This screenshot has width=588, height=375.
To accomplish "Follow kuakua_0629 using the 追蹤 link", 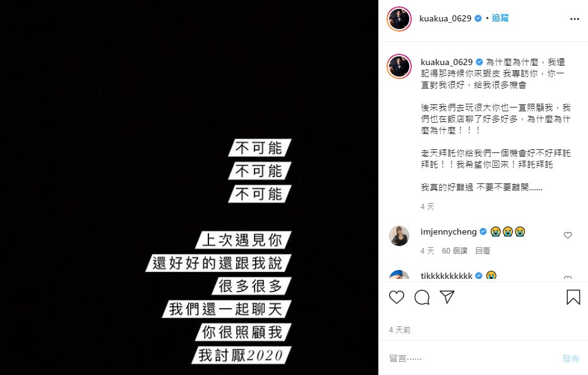I will click(500, 18).
